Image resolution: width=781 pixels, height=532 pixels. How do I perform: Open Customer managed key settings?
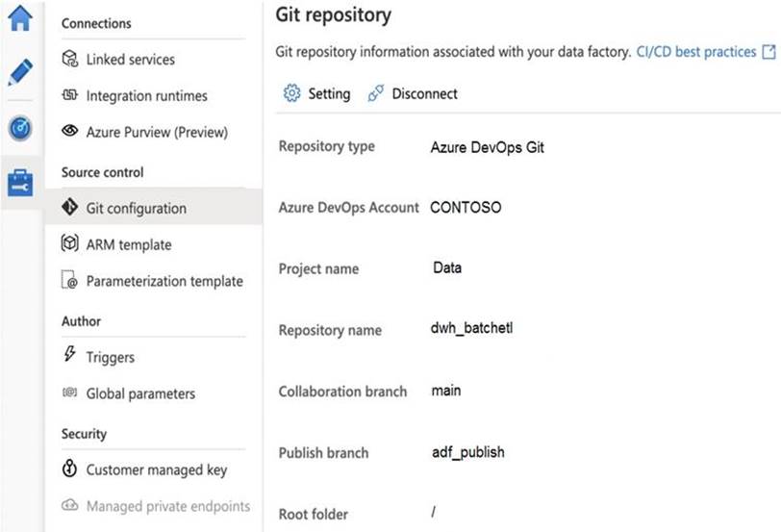(156, 470)
